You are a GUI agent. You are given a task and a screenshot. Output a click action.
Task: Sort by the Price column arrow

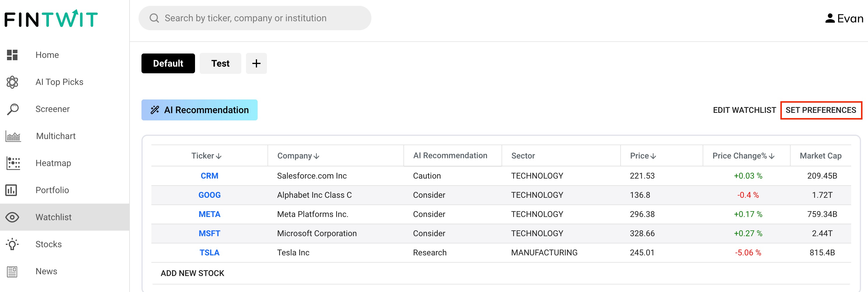653,156
